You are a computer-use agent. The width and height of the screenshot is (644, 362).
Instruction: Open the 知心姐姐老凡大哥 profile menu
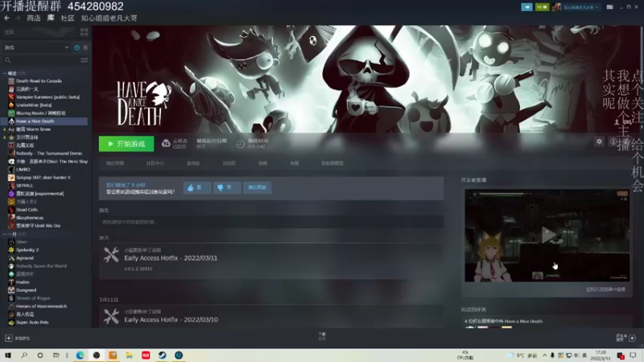pyautogui.click(x=109, y=18)
